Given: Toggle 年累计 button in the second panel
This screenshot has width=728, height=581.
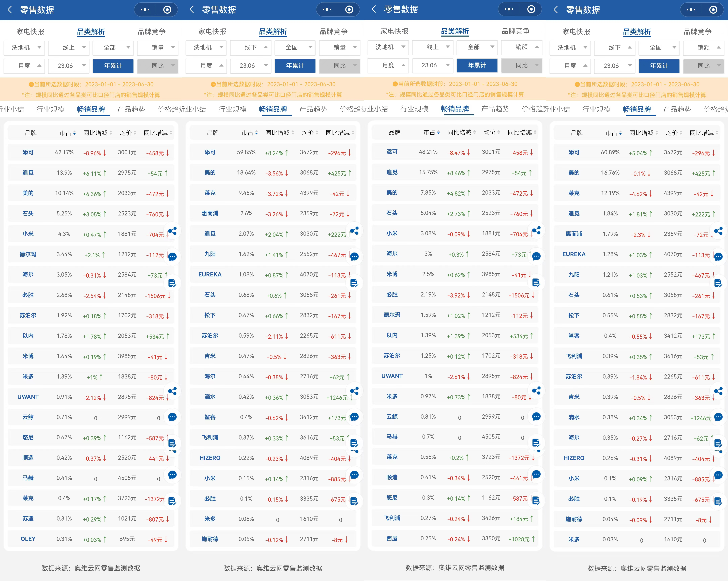Looking at the screenshot, I should point(295,66).
